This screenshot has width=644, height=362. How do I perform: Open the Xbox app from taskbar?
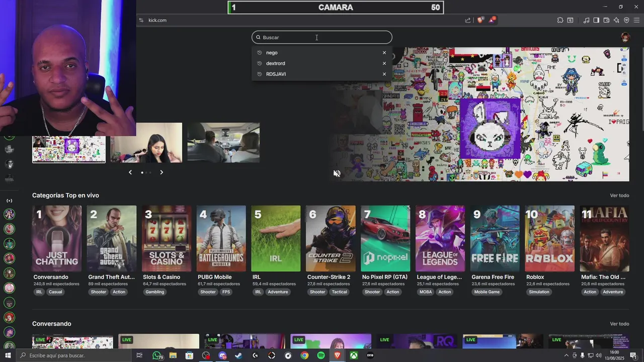[x=354, y=355]
